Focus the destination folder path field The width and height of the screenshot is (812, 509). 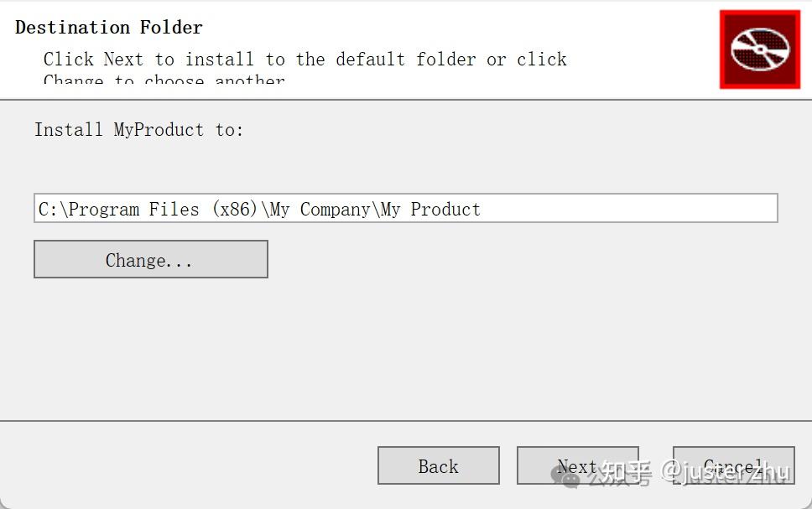405,209
